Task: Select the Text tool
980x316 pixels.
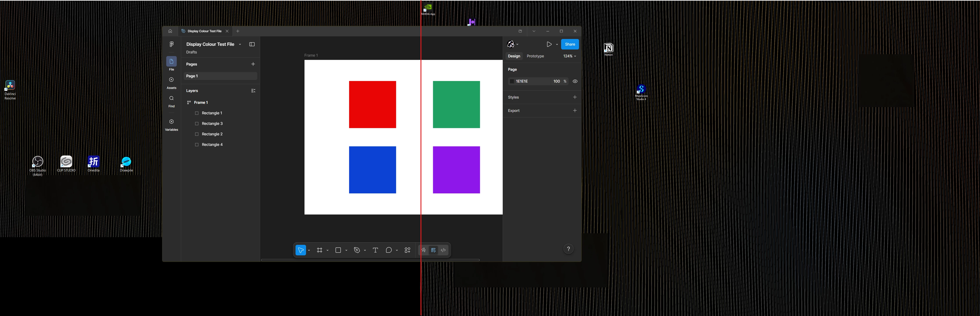Action: click(375, 250)
